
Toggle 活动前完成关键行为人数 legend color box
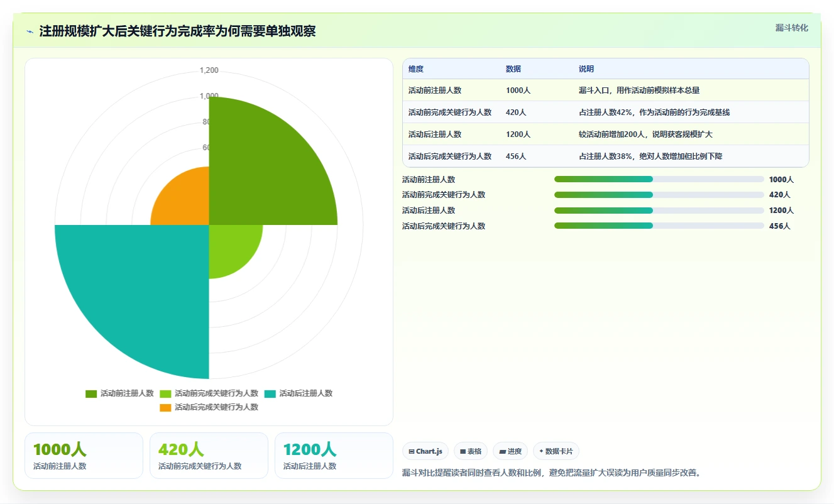[x=165, y=394]
